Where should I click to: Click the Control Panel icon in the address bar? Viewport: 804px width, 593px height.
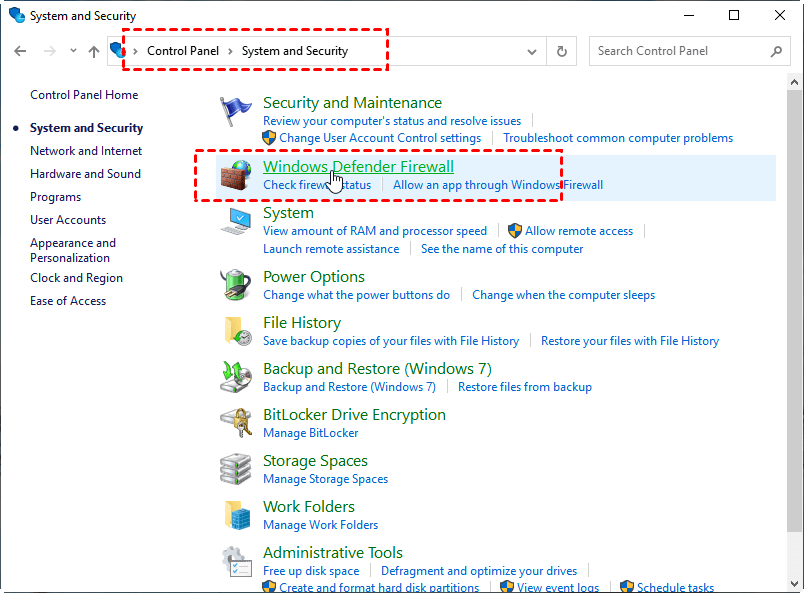117,50
